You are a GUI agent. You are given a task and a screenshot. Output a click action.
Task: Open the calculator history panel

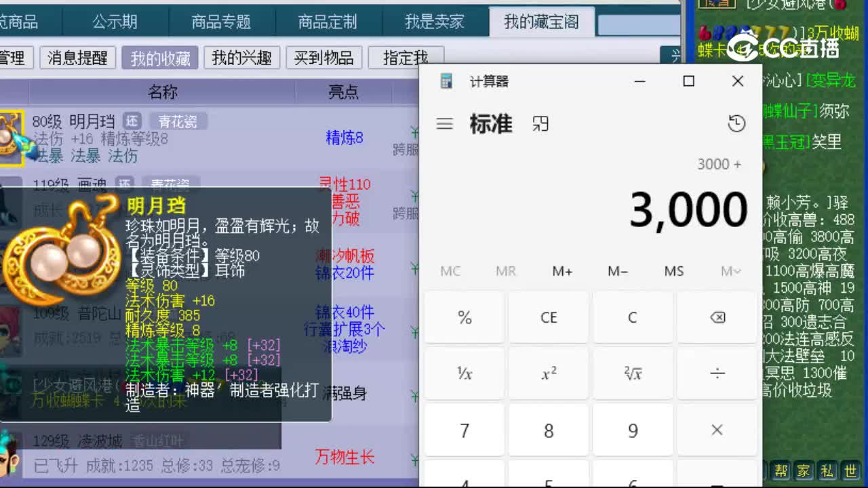coord(736,123)
